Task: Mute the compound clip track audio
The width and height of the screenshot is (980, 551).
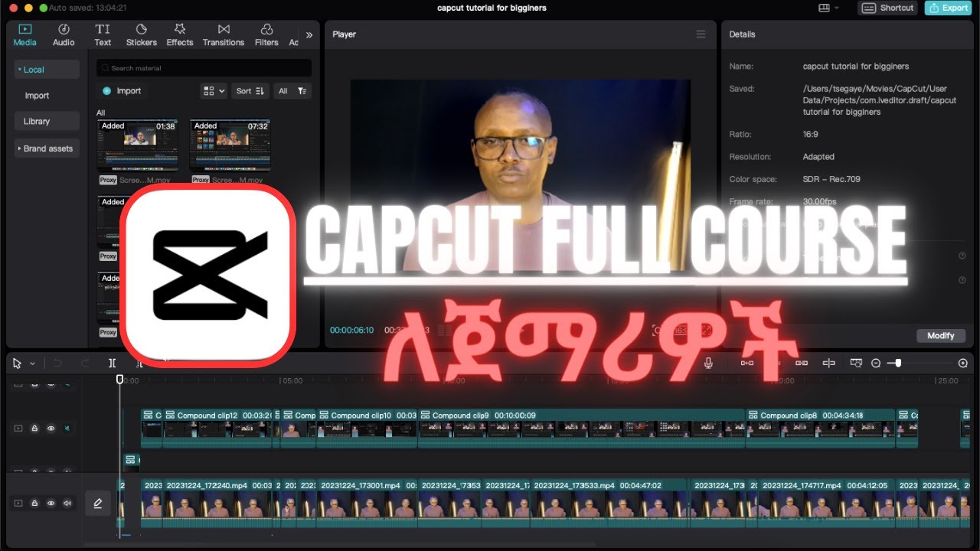Action: (67, 429)
